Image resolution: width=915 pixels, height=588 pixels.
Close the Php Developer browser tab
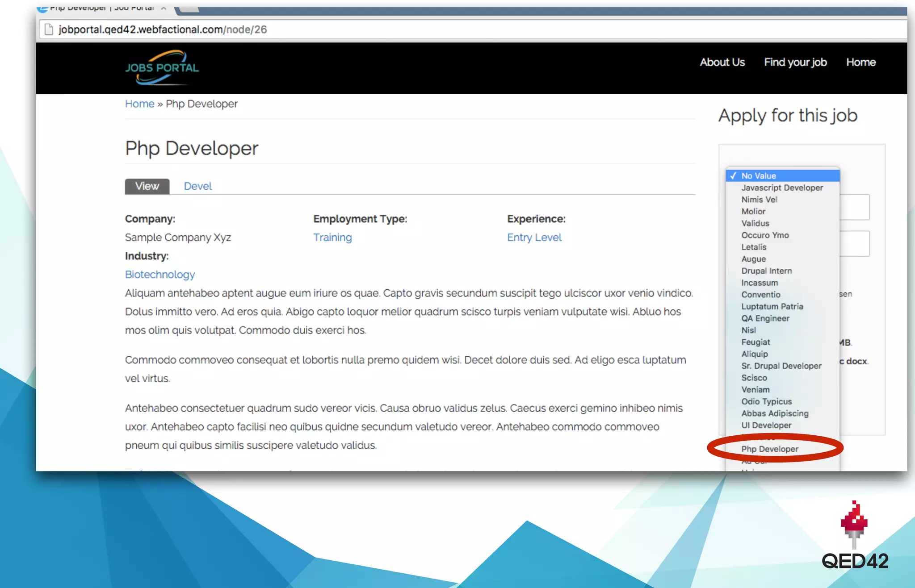(164, 8)
